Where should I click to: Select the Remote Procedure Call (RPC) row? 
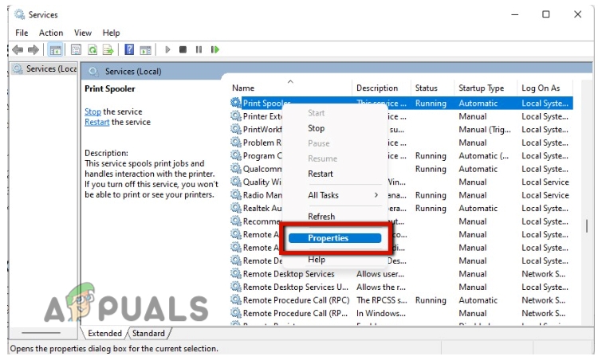[401, 300]
